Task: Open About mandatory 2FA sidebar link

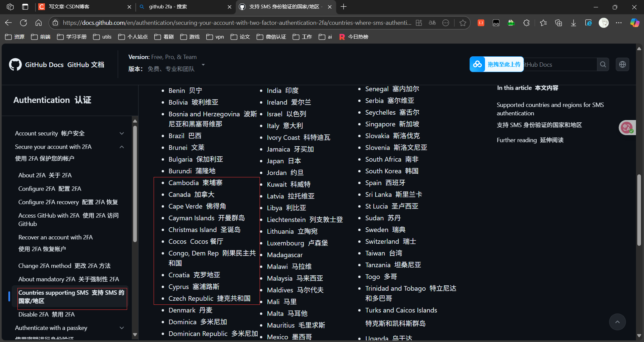Action: tap(69, 279)
